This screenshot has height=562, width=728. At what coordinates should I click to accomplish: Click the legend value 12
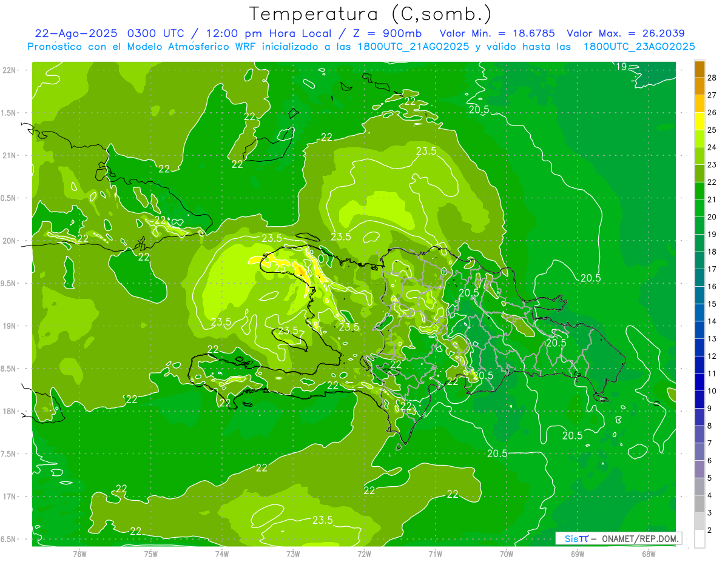712,356
